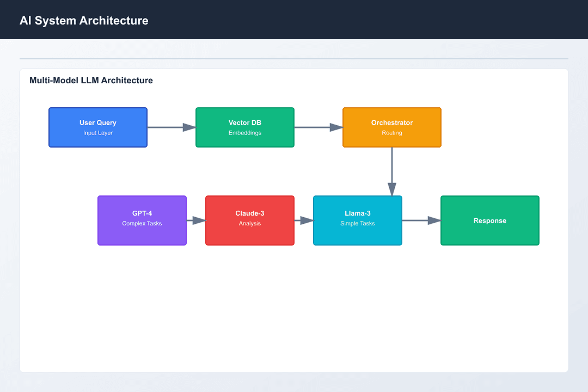Select the arrow from Llama-3 to Response

421,220
